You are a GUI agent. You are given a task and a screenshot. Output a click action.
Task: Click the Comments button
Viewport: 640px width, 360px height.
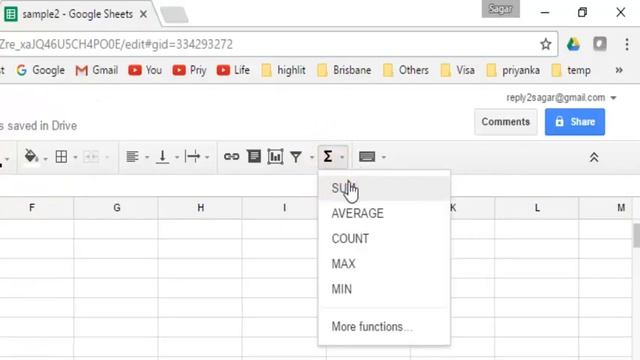(506, 122)
